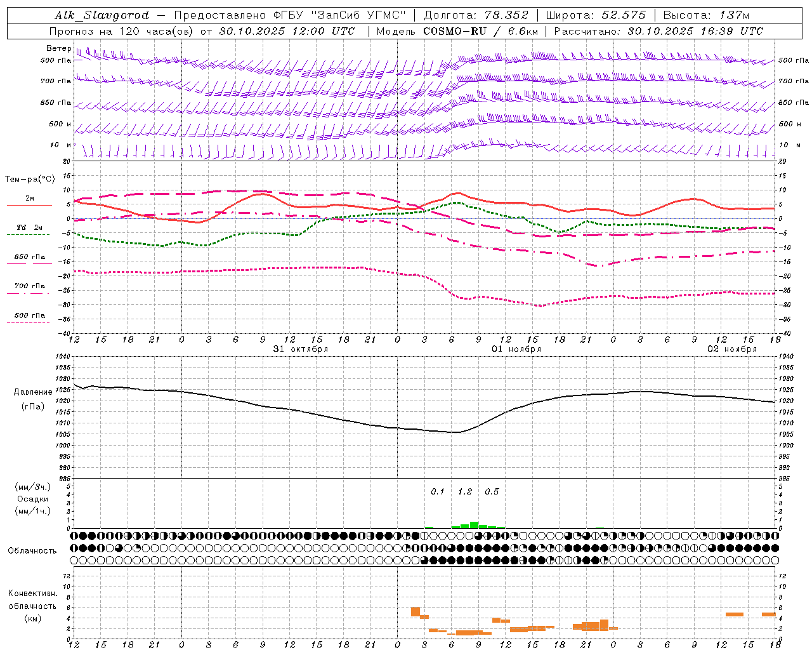The height and width of the screenshot is (650, 812).
Task: Click the wind panel label "Ветер"
Action: [58, 48]
